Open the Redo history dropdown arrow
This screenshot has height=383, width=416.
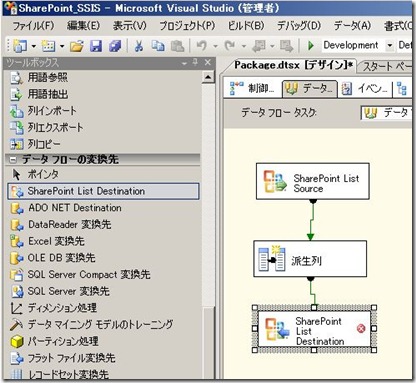244,46
